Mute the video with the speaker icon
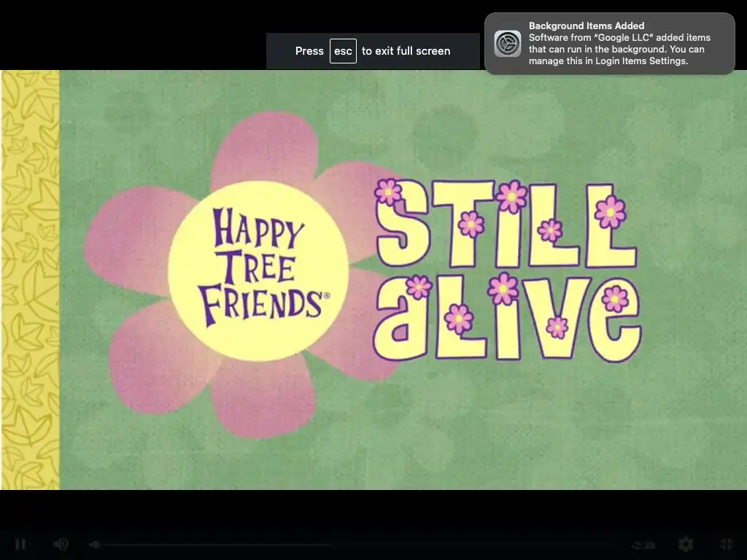Viewport: 747px width, 560px height. [61, 544]
